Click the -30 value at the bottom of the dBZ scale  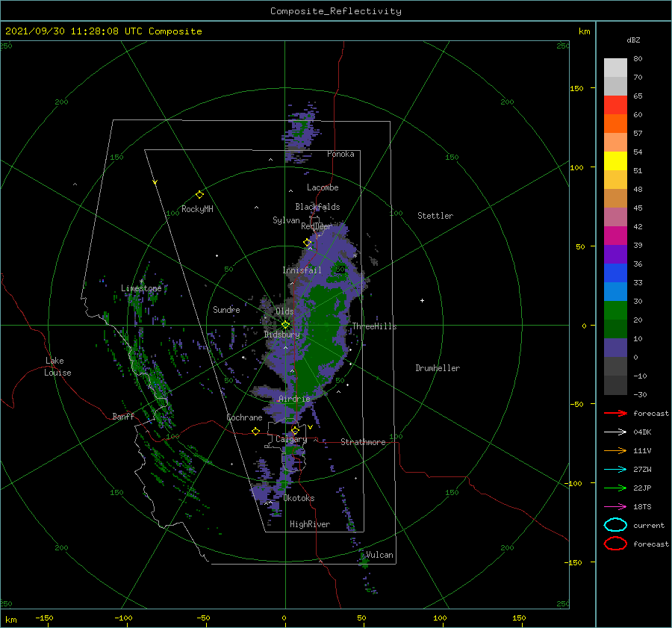pos(640,394)
